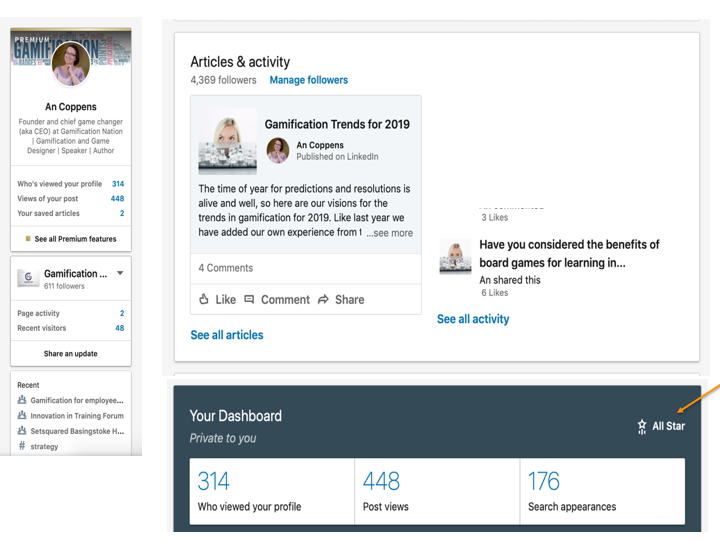Open group icon beside Innovation in Training Forum

click(x=22, y=415)
